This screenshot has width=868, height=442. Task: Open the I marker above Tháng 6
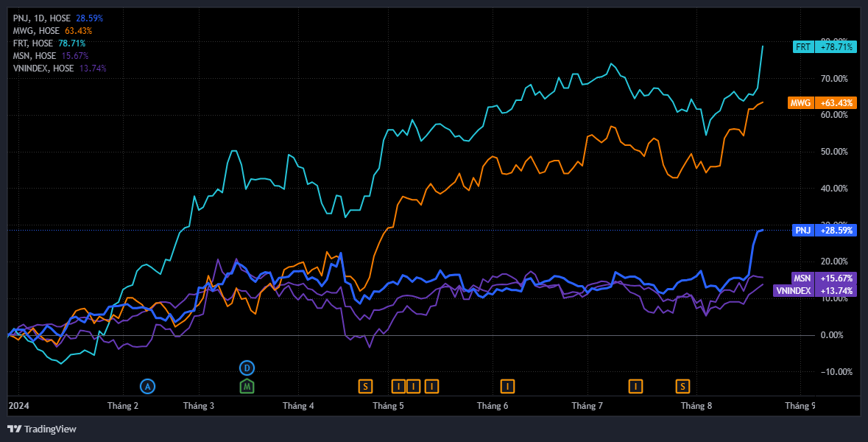(507, 386)
